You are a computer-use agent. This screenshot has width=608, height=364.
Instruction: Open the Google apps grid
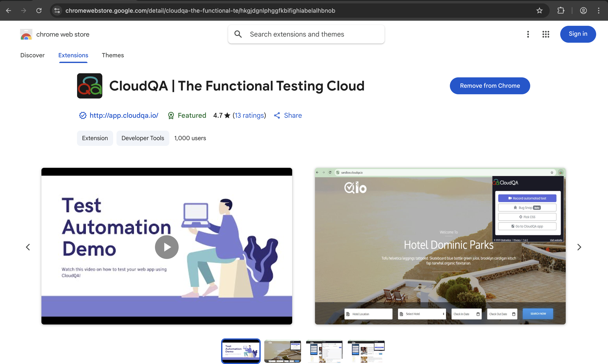545,34
